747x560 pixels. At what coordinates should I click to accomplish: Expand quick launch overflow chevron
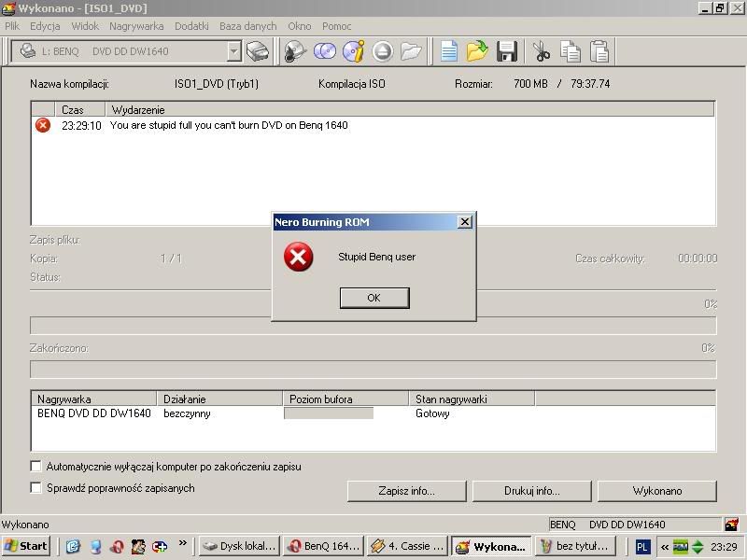[182, 543]
